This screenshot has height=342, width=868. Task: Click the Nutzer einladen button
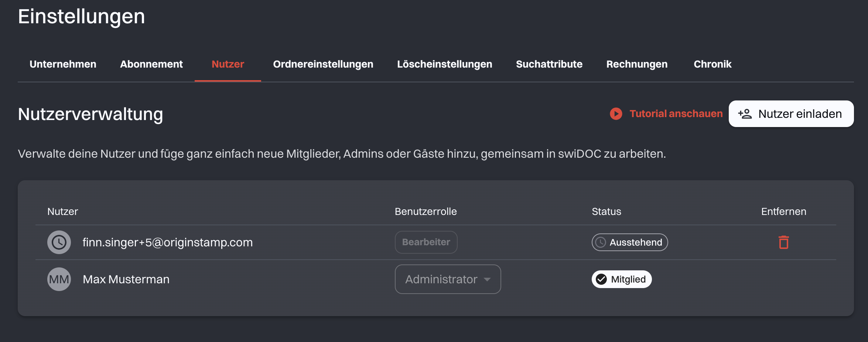pyautogui.click(x=791, y=114)
